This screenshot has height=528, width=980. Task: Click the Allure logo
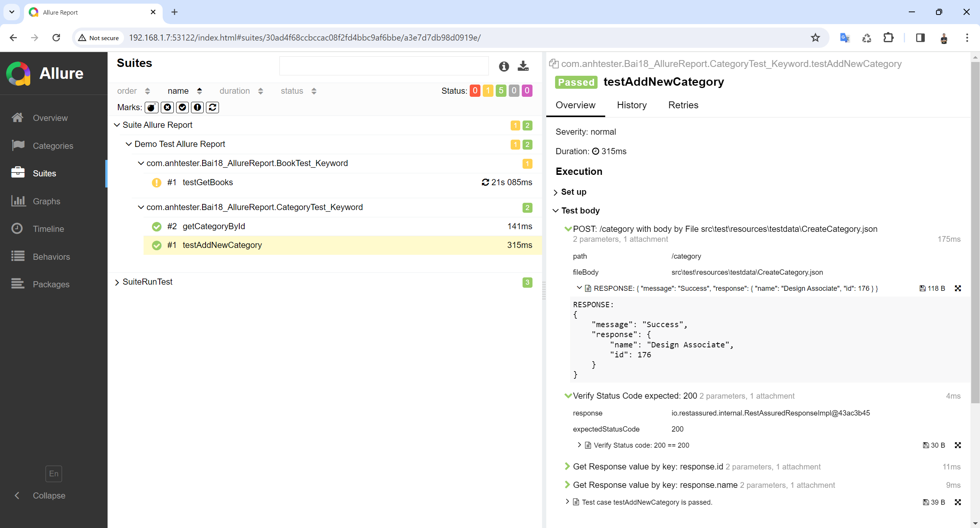coord(45,73)
